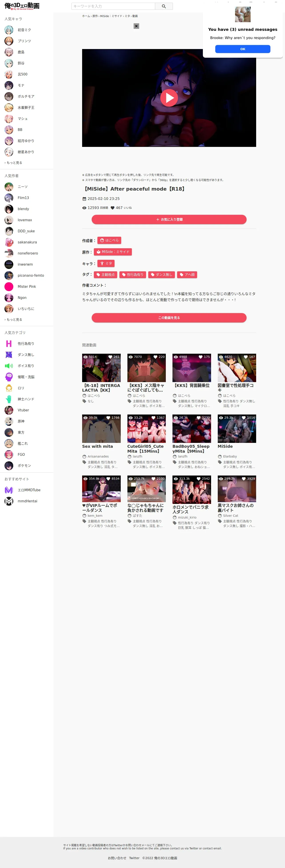Open author noneferoero
The image size is (285, 868).
tap(28, 253)
